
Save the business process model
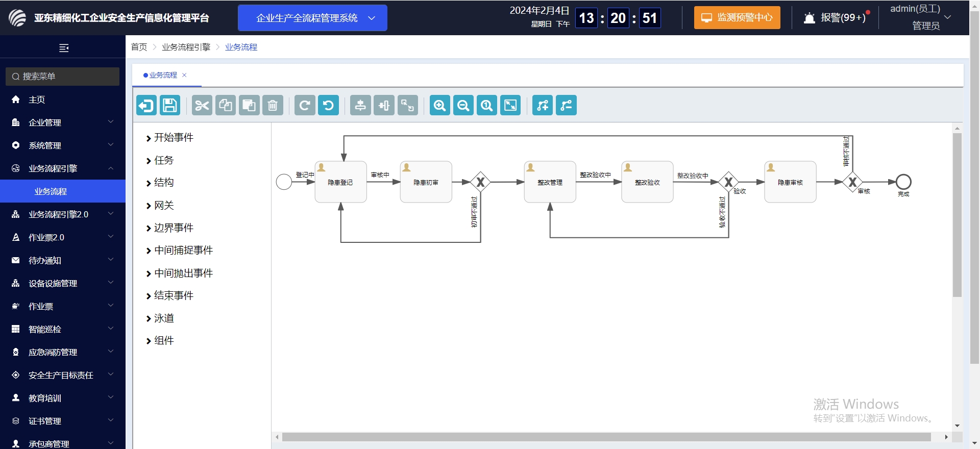[170, 106]
